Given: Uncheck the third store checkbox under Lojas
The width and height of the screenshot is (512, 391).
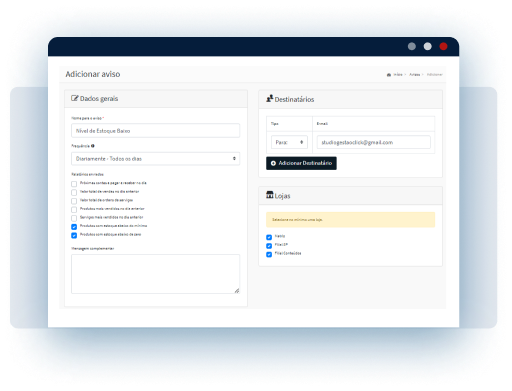Looking at the screenshot, I should pyautogui.click(x=269, y=255).
